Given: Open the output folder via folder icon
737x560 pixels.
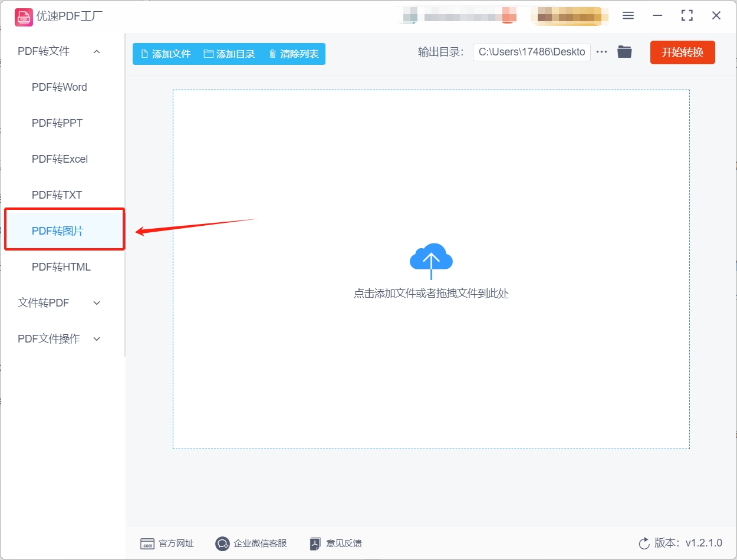Looking at the screenshot, I should (x=624, y=51).
